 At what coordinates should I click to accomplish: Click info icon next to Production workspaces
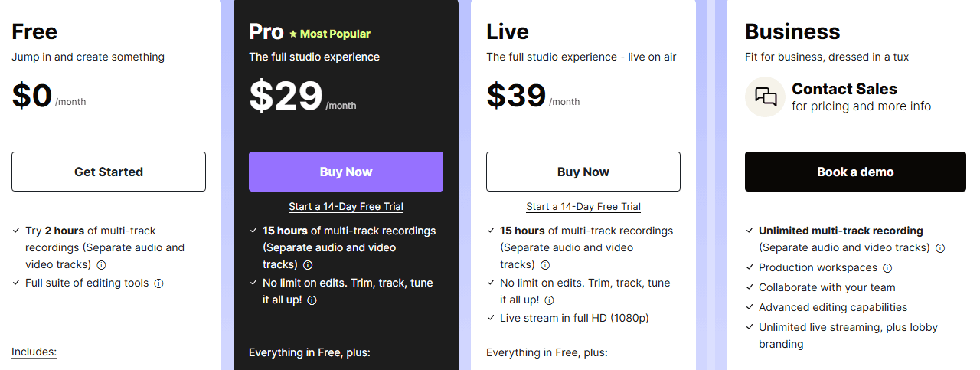(x=887, y=268)
